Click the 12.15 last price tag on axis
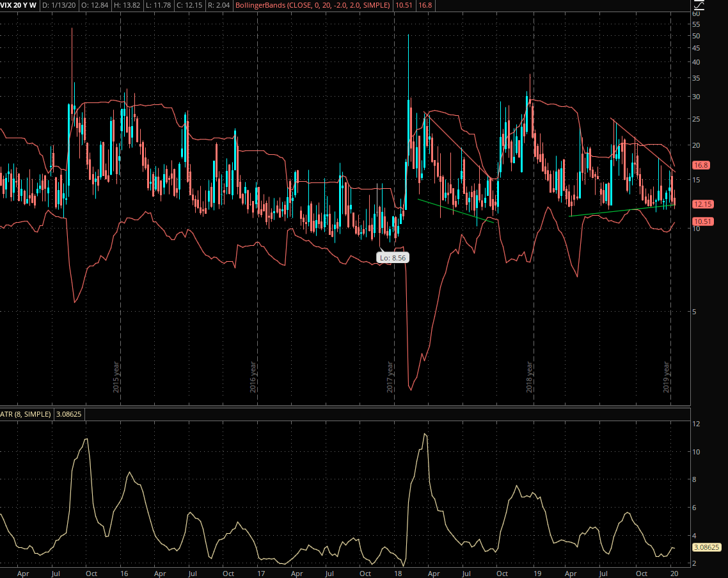This screenshot has width=728, height=578. point(702,204)
